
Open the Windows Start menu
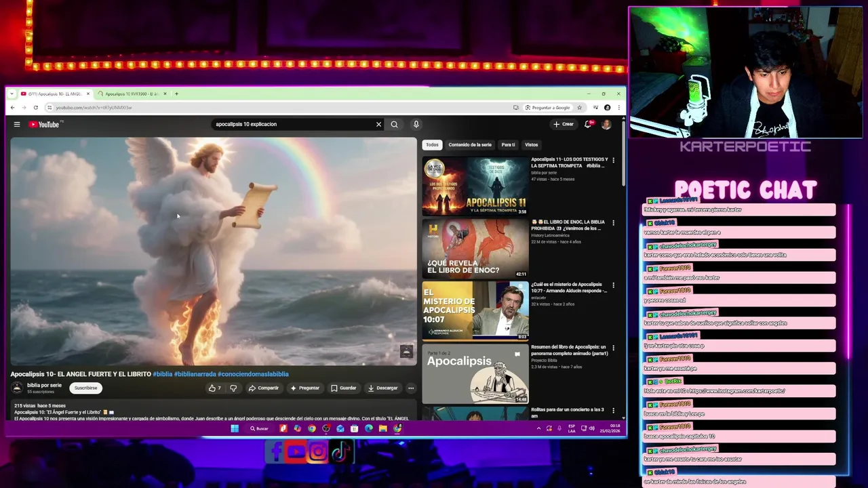(235, 428)
